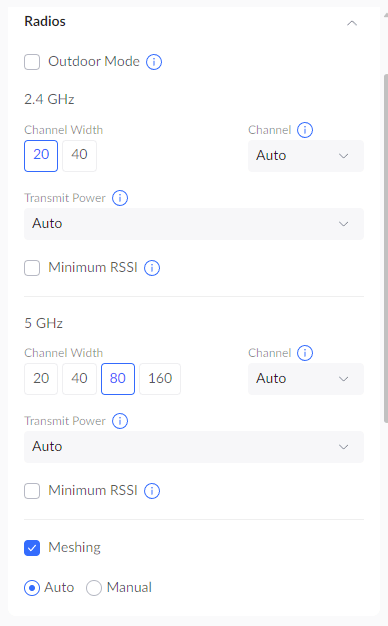Open the 2.4 GHz Channel info icon
This screenshot has width=388, height=626.
click(305, 130)
